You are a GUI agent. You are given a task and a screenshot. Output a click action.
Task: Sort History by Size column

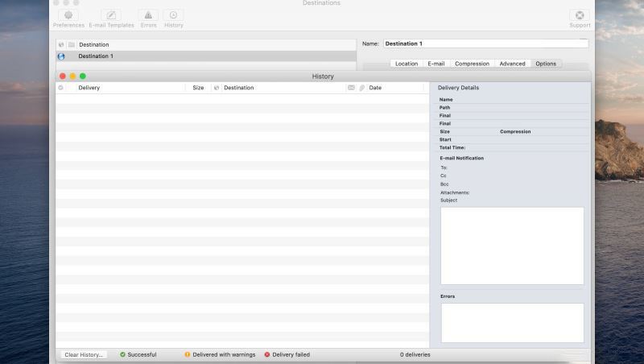tap(198, 88)
